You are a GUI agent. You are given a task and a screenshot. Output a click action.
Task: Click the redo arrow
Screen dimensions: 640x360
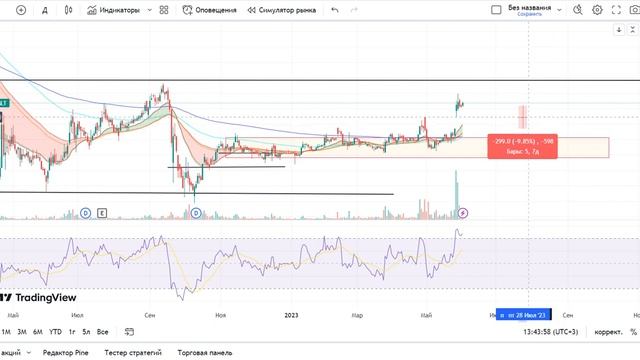click(x=354, y=10)
